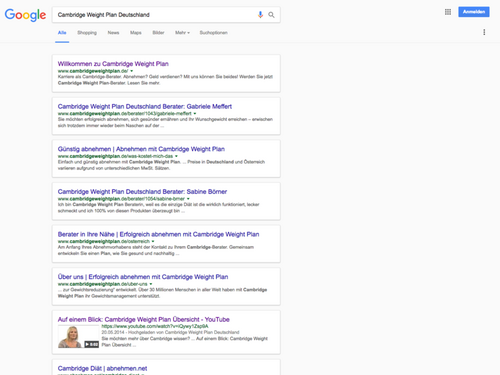Open Suchoptionen search tools
This screenshot has height=375, width=500.
(213, 33)
